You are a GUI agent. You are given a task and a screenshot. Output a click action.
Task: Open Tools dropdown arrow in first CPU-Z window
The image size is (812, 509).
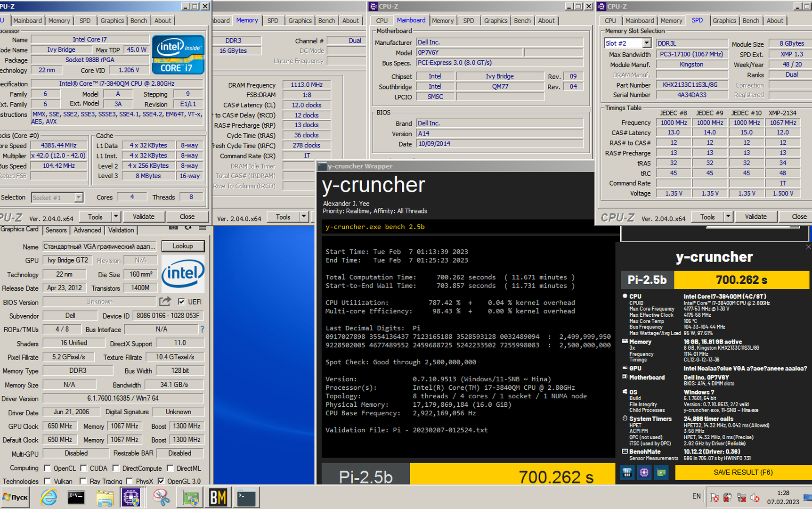(116, 217)
